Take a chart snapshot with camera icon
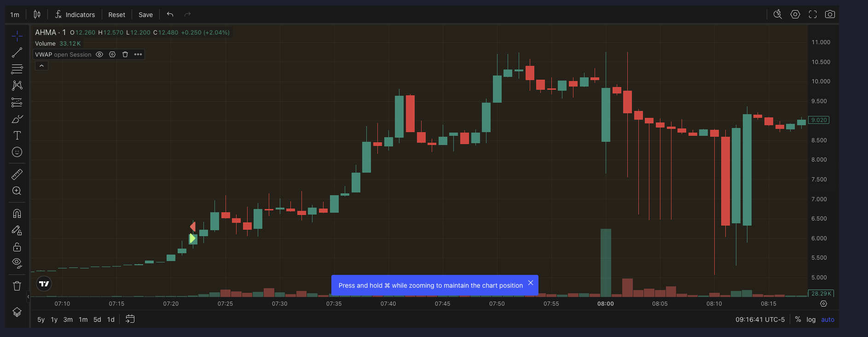This screenshot has width=868, height=337. coord(830,14)
